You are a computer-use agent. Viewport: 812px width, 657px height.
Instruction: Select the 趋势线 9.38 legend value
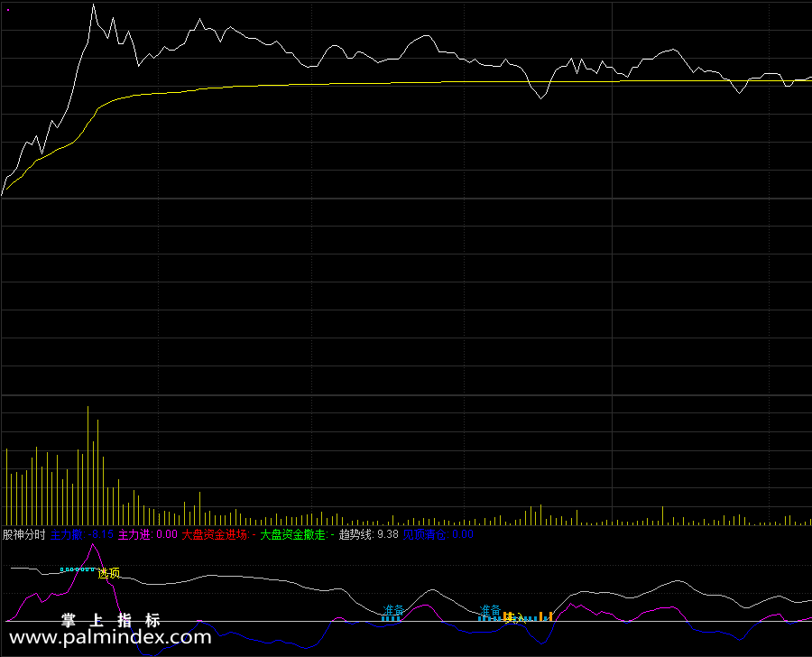369,534
